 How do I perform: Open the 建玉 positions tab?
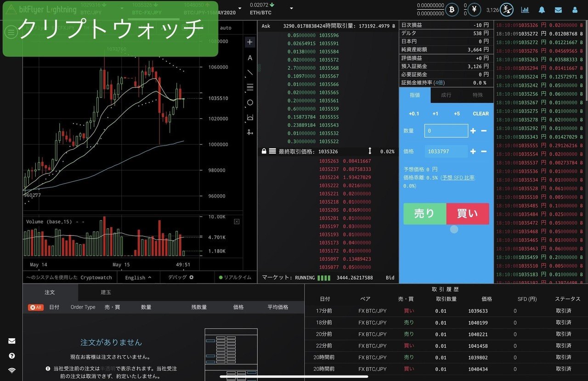[106, 292]
